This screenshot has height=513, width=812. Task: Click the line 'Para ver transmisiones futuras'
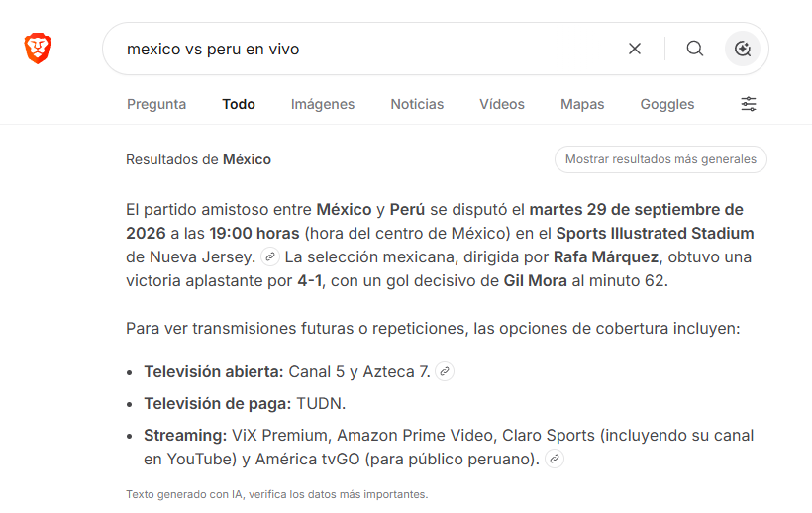click(x=433, y=328)
